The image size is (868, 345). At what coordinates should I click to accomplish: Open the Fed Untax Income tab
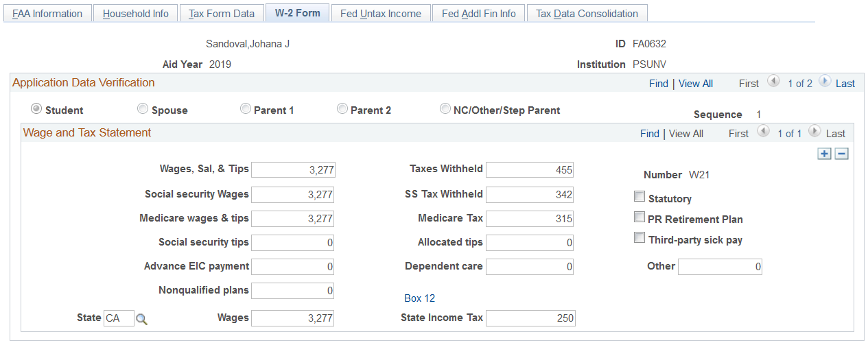[381, 14]
